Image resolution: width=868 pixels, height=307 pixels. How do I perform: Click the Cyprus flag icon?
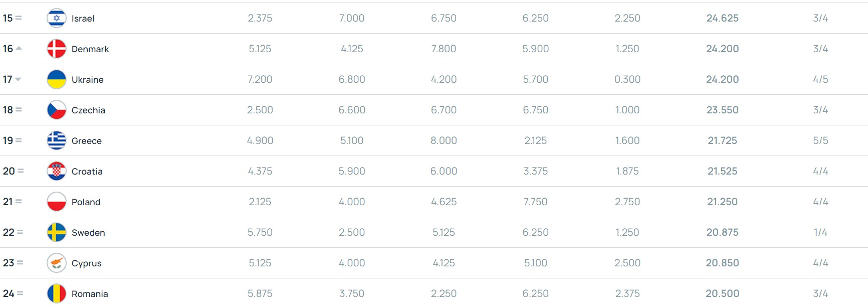(57, 263)
